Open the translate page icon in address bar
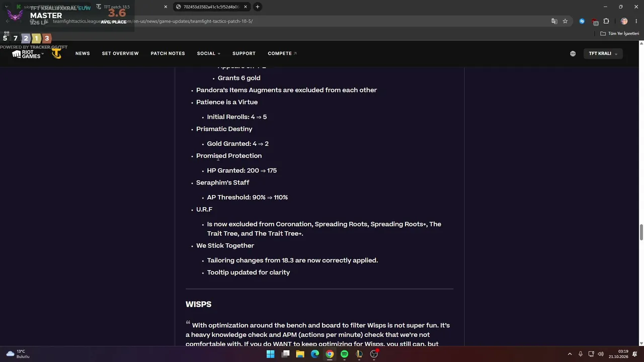Screen dimensions: 644x362 coord(554,21)
